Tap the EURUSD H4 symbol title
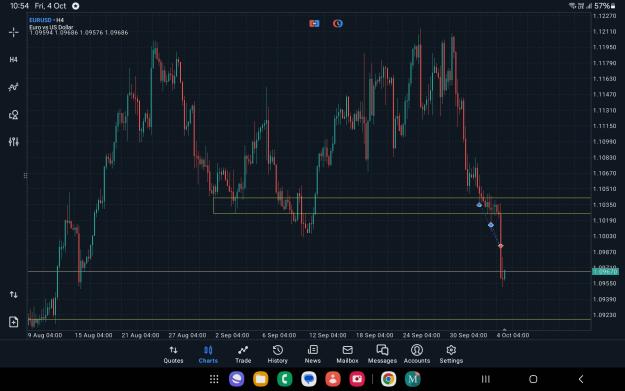625x391 pixels. pyautogui.click(x=46, y=20)
